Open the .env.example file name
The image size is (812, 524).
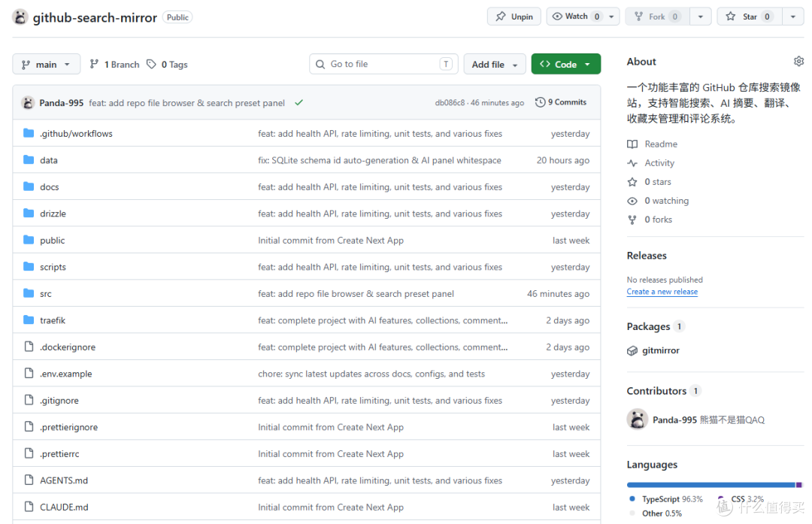tap(65, 374)
